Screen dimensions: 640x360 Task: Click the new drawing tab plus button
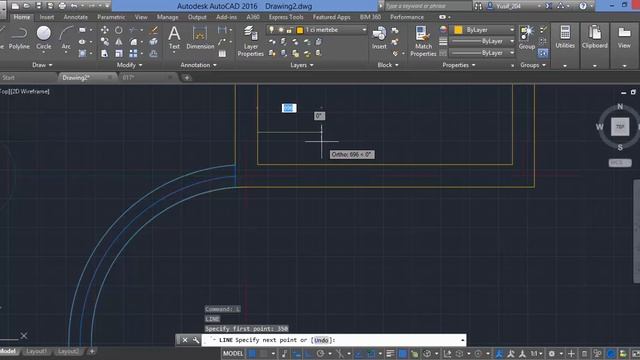pyautogui.click(x=187, y=77)
